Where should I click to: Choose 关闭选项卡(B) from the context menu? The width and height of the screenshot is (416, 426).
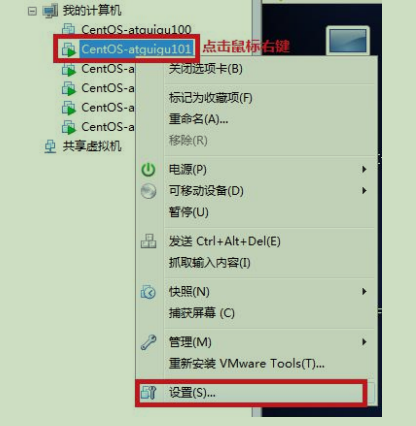pyautogui.click(x=205, y=69)
